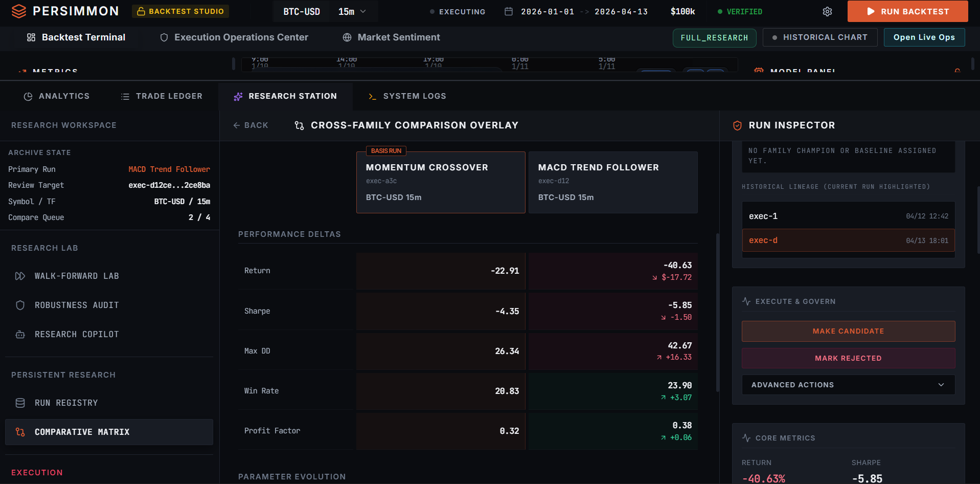Select Comparative Matrix in sidebar
980x484 pixels.
coord(109,432)
